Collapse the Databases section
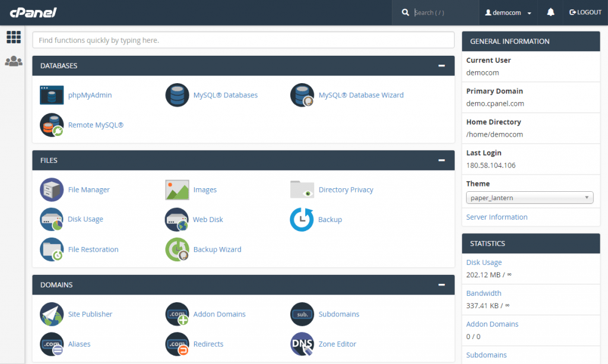The width and height of the screenshot is (608, 364). (441, 65)
